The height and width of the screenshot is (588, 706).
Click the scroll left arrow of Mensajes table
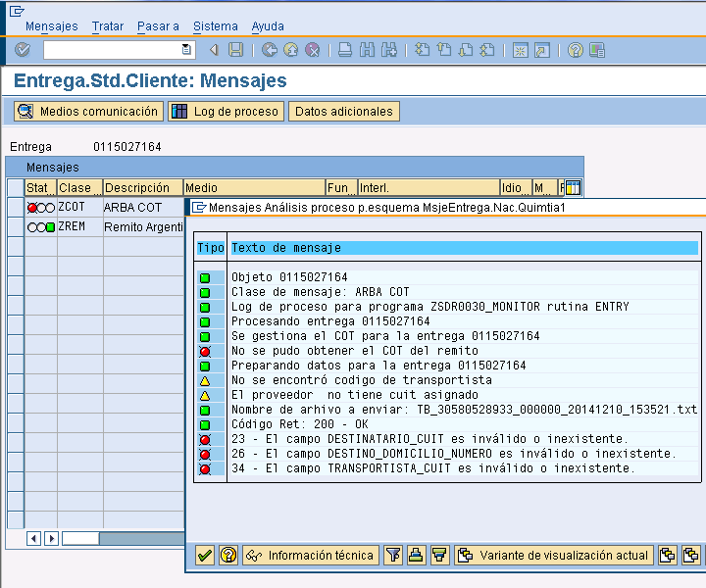(33, 538)
